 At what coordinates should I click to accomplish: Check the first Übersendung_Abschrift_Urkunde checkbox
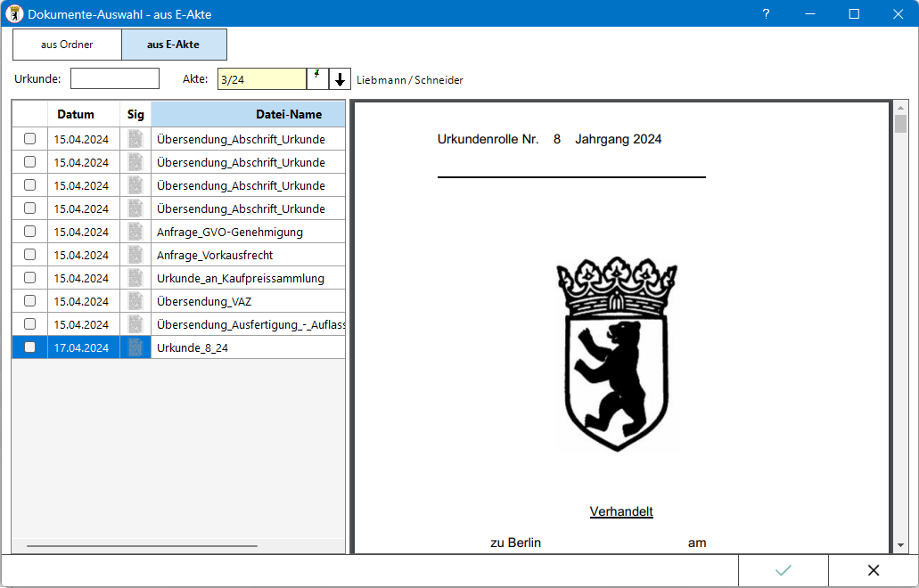tap(30, 139)
